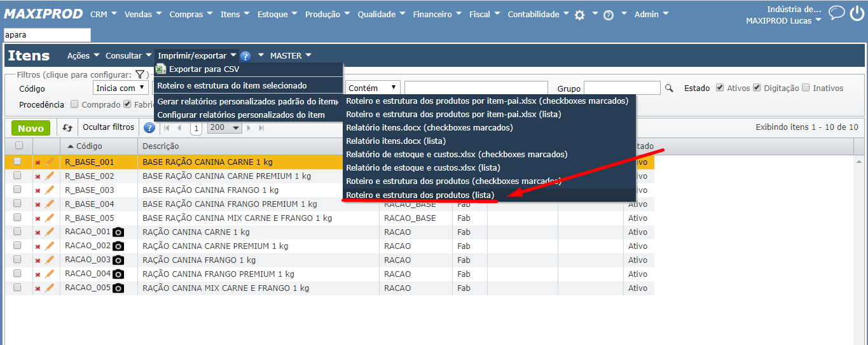Screen dimensions: 868x345
Task: Edit item RACAO_005 with pencil icon
Action: click(49, 288)
